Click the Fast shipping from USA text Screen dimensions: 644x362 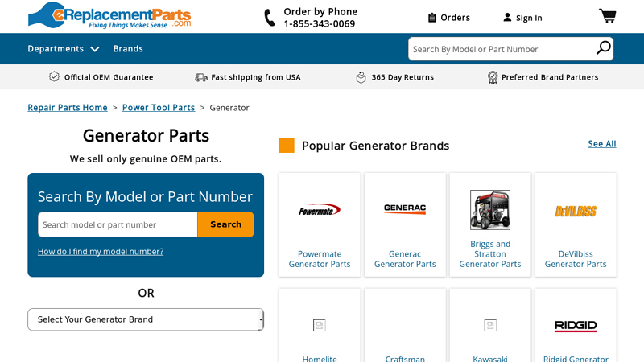(256, 77)
